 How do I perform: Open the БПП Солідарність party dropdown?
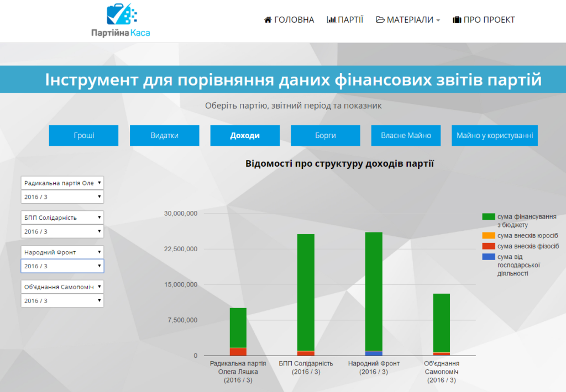(x=62, y=218)
